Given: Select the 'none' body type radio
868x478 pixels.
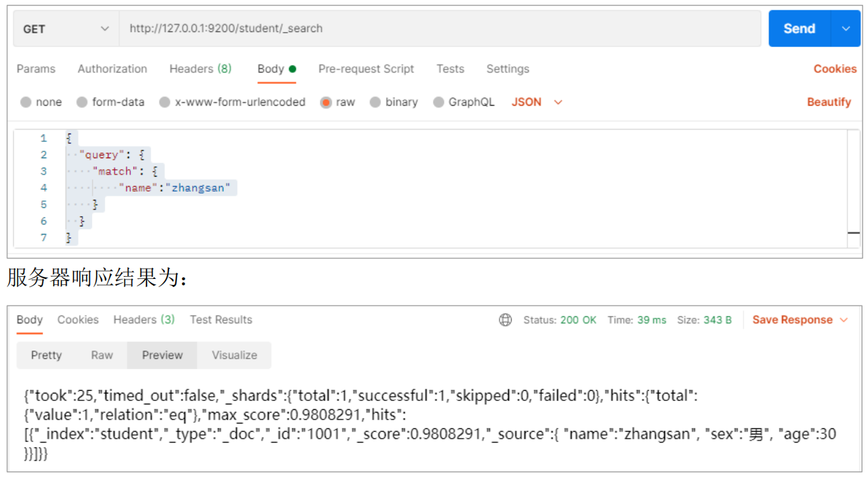Looking at the screenshot, I should (x=27, y=102).
